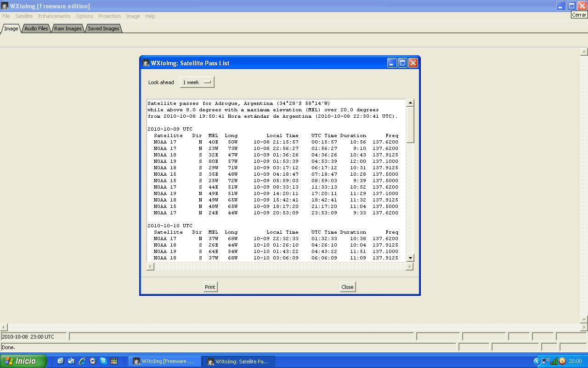Click the Print button

(210, 287)
